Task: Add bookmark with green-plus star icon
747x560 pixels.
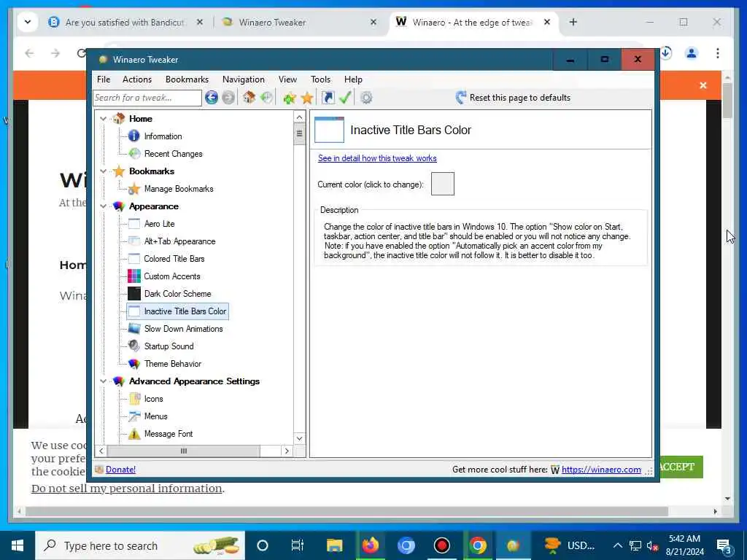Action: [289, 98]
